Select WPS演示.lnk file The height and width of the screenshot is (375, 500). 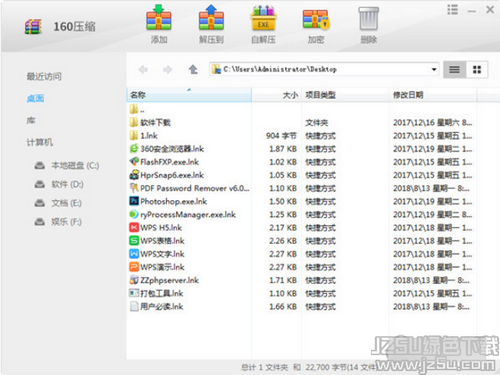(302, 267)
